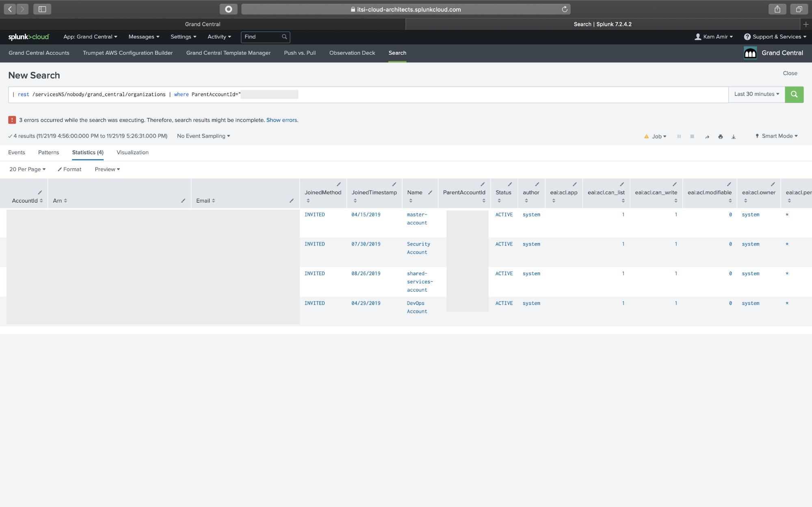Click the browser back arrow
The height and width of the screenshot is (507, 812).
point(10,9)
